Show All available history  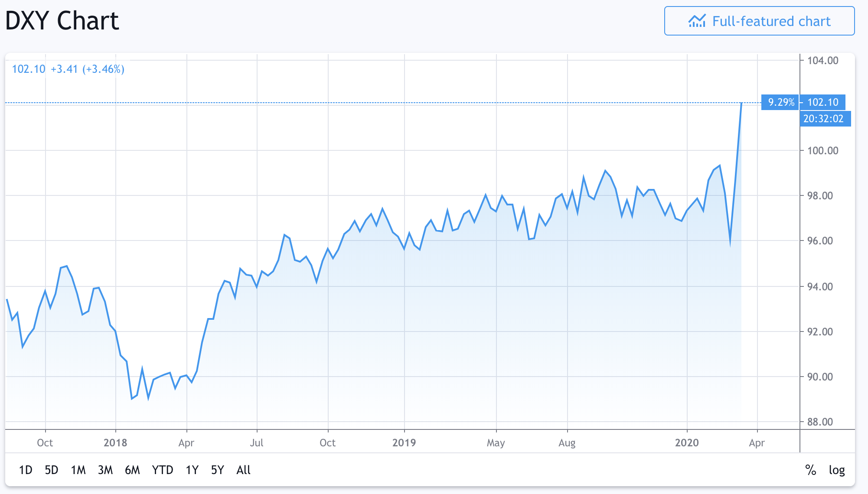coord(243,470)
